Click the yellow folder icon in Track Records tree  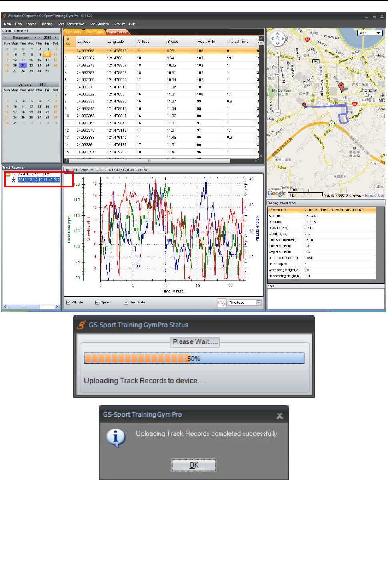(x=7, y=174)
